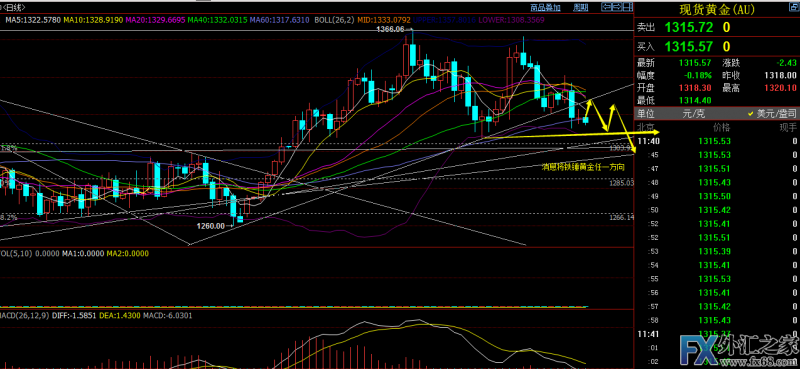Click the 最高 value 1320.10
The height and width of the screenshot is (369, 800).
pyautogui.click(x=780, y=88)
